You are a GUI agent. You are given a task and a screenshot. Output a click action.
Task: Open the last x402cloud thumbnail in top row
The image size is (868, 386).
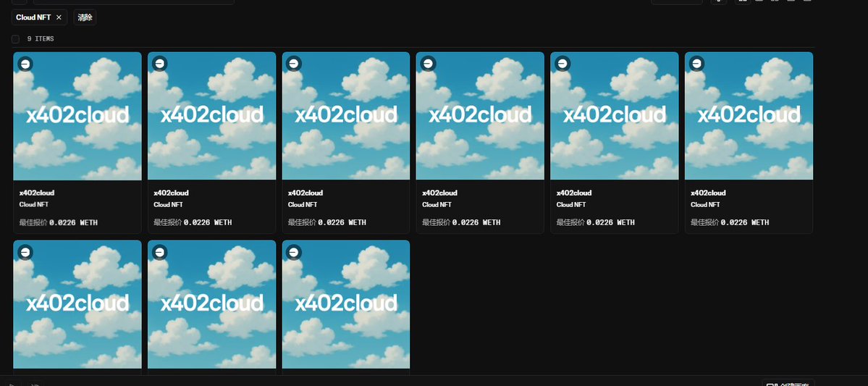(x=749, y=116)
